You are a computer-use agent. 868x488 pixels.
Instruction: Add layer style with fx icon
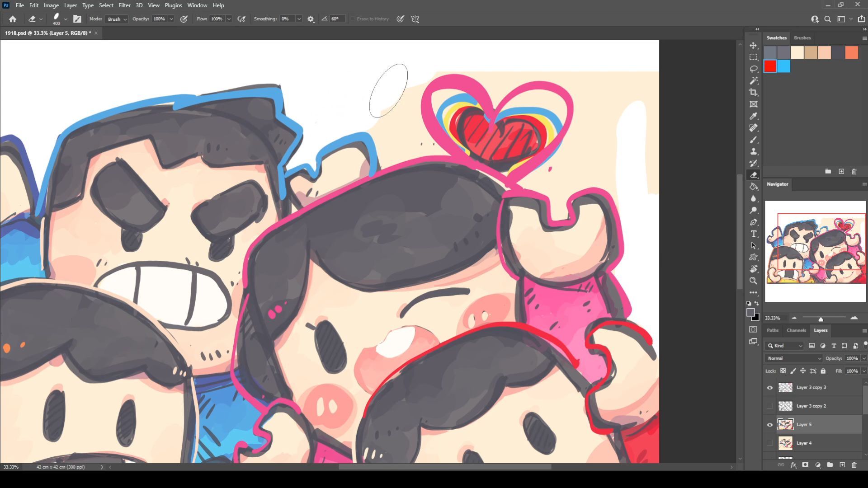pyautogui.click(x=793, y=465)
